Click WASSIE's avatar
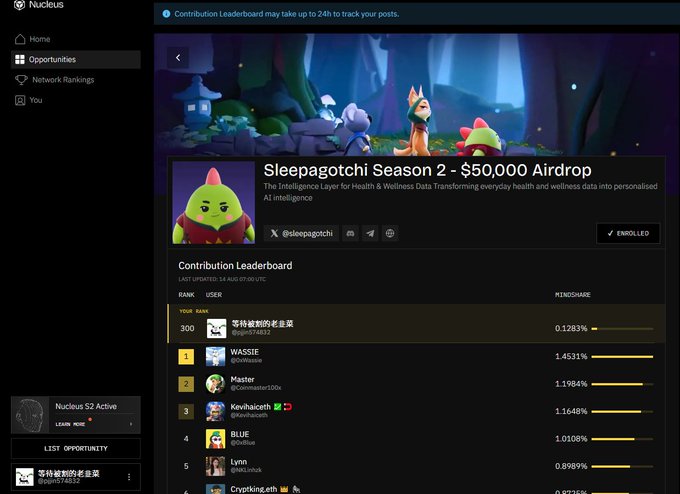 click(x=216, y=357)
